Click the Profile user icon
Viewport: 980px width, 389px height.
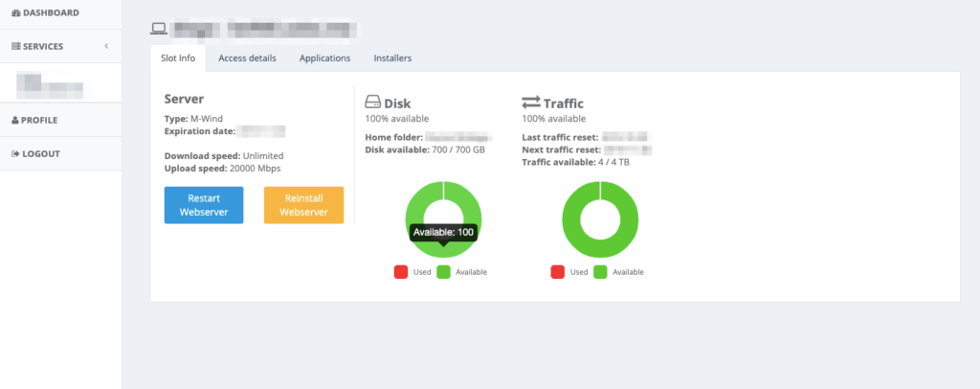[15, 120]
